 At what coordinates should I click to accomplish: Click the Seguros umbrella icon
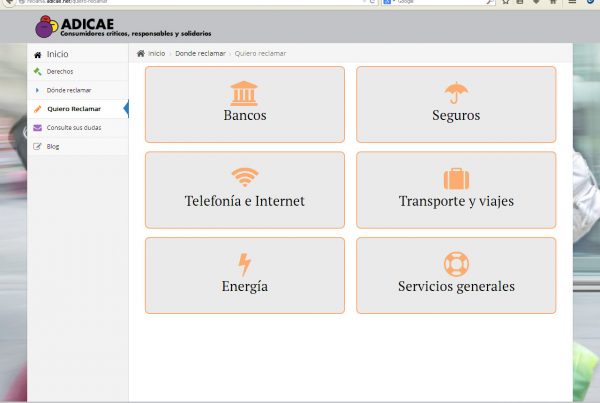(x=455, y=93)
